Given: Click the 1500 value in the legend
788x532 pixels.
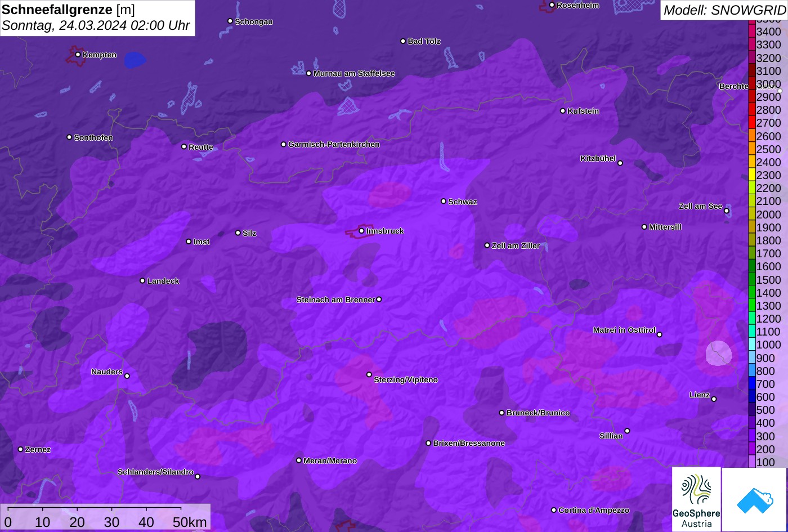Looking at the screenshot, I should [769, 280].
